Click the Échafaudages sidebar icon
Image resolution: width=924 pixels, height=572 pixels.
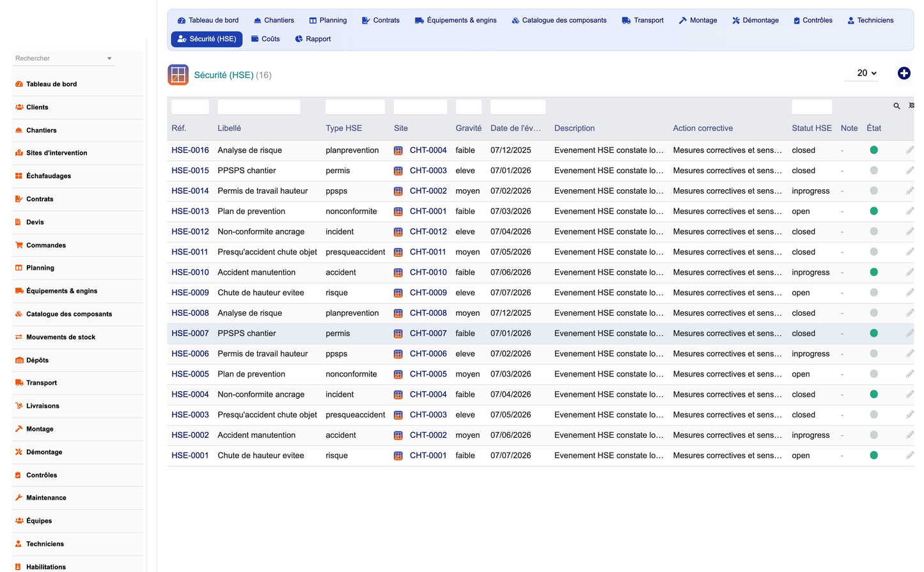pyautogui.click(x=19, y=176)
